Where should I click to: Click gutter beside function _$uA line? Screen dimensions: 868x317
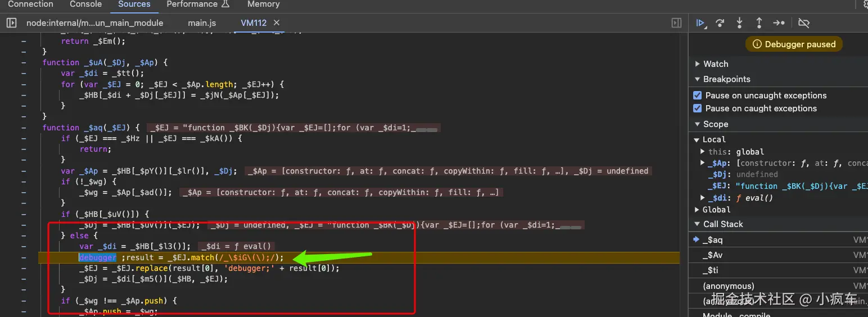click(24, 63)
